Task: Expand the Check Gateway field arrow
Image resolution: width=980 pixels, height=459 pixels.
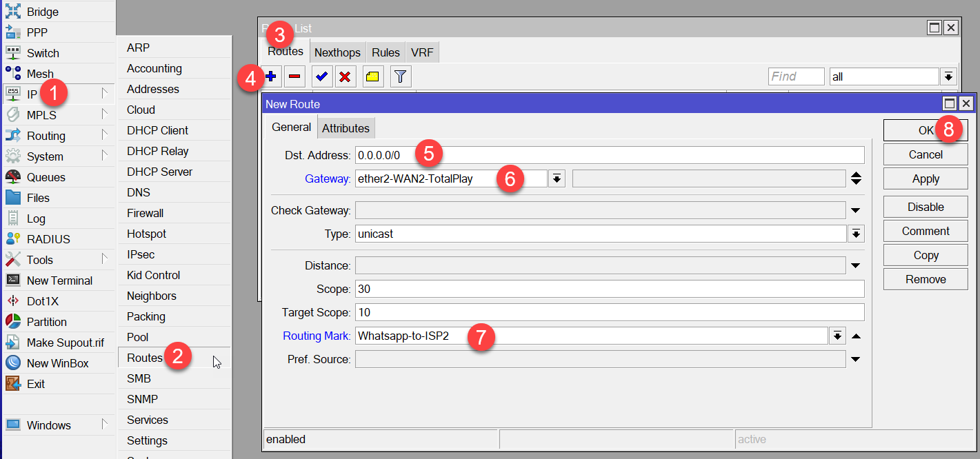Action: pos(856,210)
